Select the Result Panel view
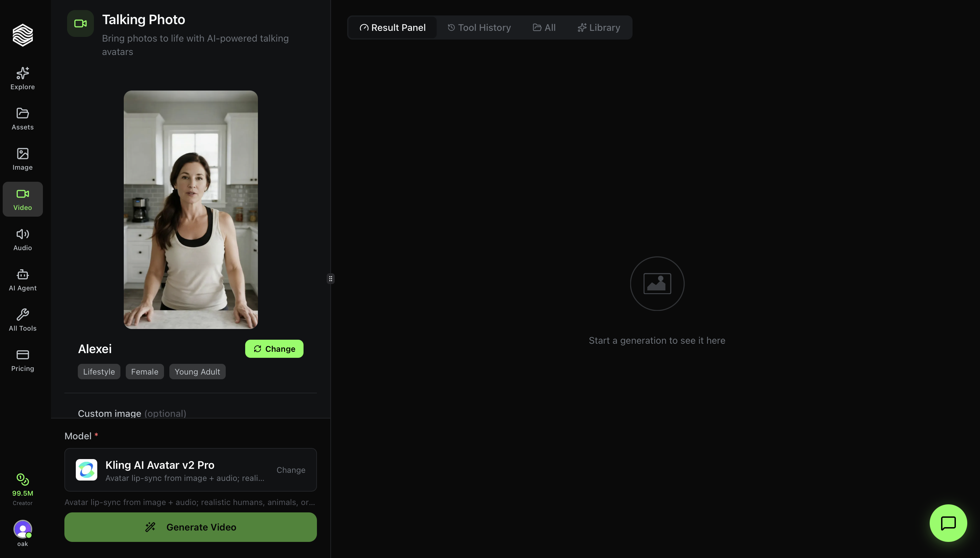This screenshot has width=980, height=558. pyautogui.click(x=392, y=27)
